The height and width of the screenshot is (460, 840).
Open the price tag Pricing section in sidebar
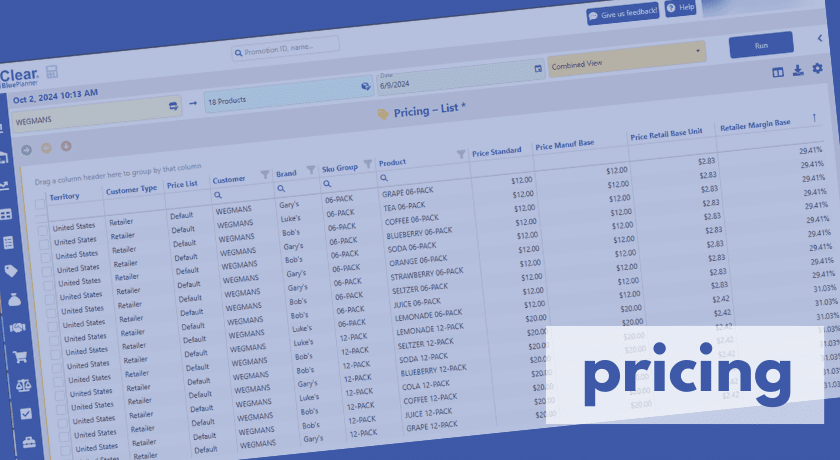coord(11,271)
